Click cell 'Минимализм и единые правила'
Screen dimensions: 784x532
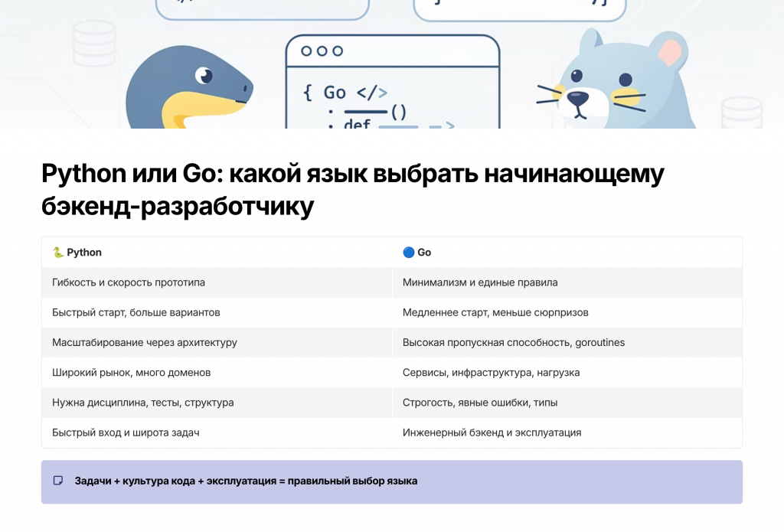[x=480, y=282]
